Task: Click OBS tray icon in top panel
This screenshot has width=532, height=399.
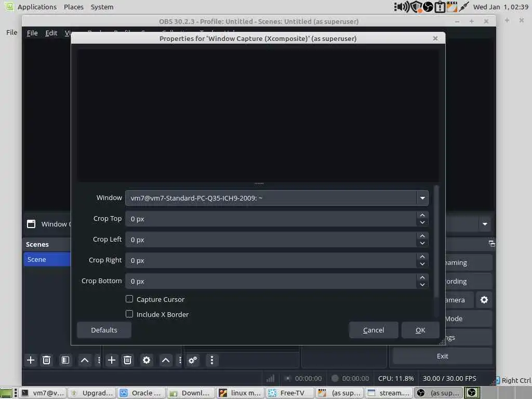Action: tap(428, 7)
